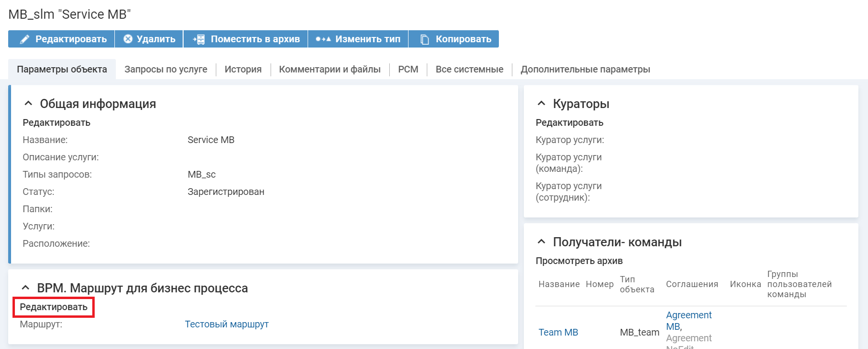
Task: Click Редактировать under BPM route section
Action: click(53, 307)
